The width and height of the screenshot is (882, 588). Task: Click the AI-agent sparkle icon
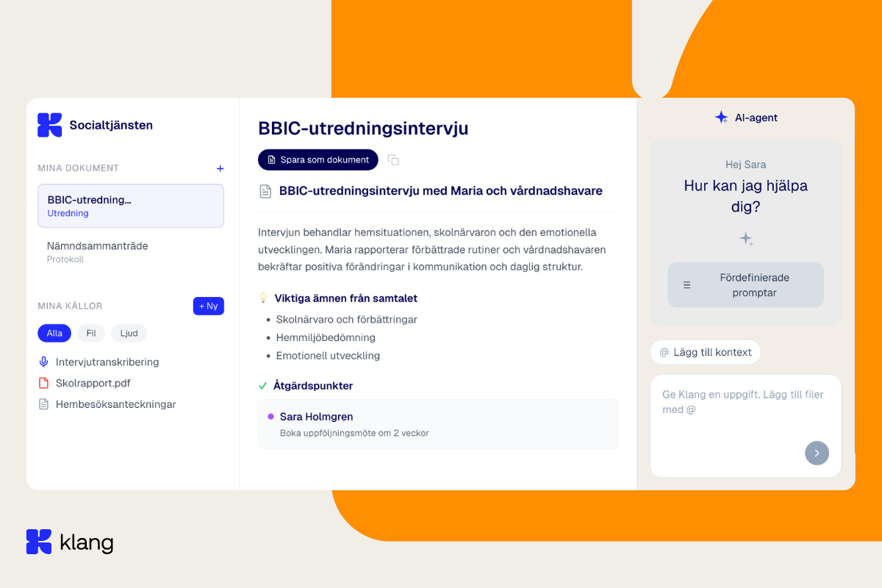pyautogui.click(x=721, y=117)
